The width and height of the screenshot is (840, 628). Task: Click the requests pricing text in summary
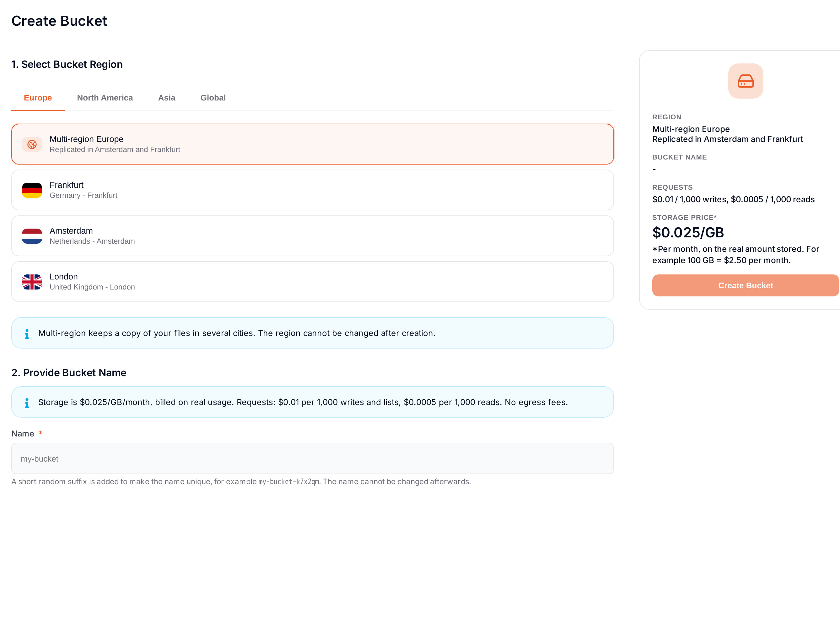coord(733,199)
